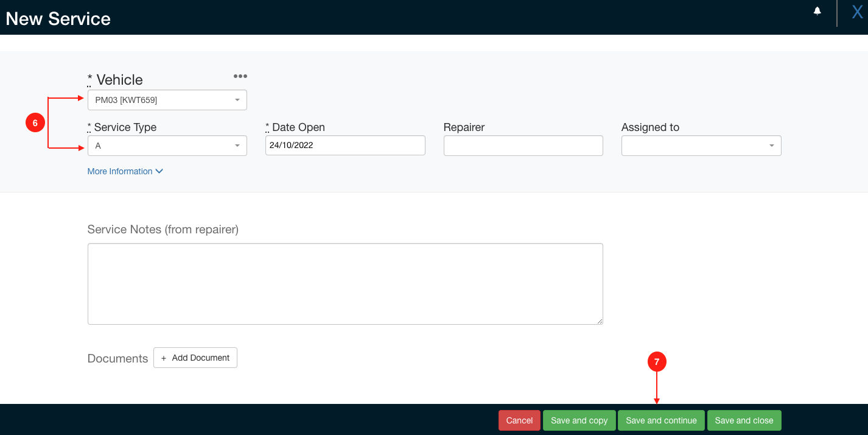
Task: Open the three-dot menu beside Vehicle
Action: [x=240, y=76]
